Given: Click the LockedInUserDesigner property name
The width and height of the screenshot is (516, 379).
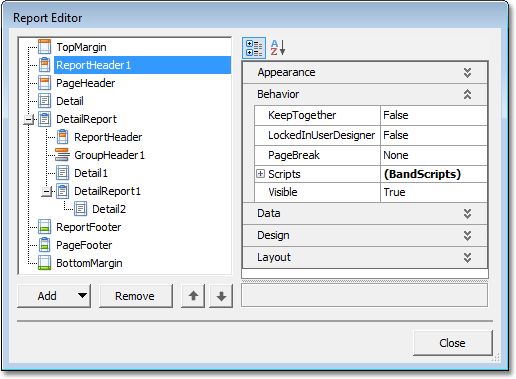Looking at the screenshot, I should (x=321, y=135).
